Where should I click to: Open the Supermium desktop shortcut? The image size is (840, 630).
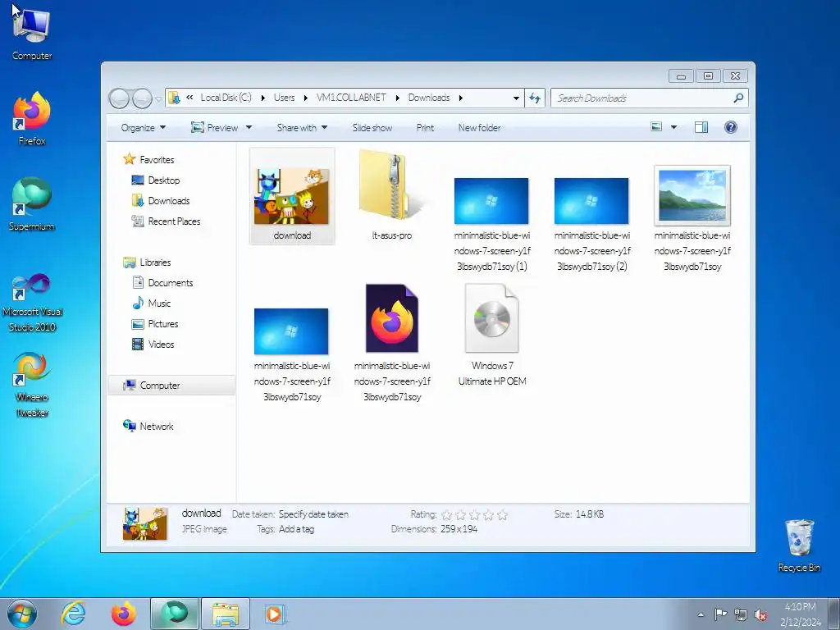click(x=32, y=204)
